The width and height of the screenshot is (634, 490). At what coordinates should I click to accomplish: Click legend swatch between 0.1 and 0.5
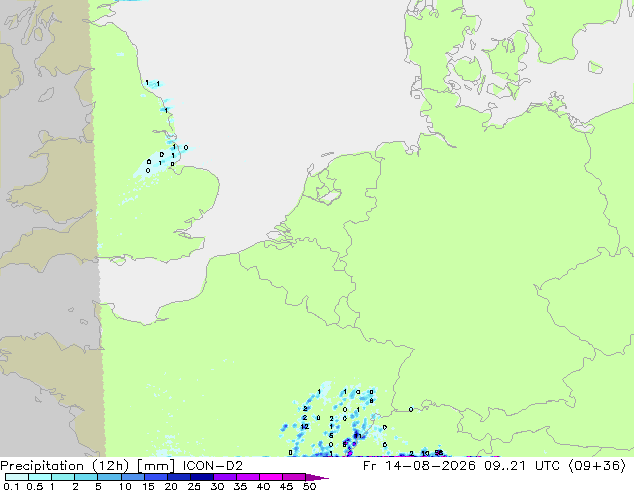pos(17,477)
